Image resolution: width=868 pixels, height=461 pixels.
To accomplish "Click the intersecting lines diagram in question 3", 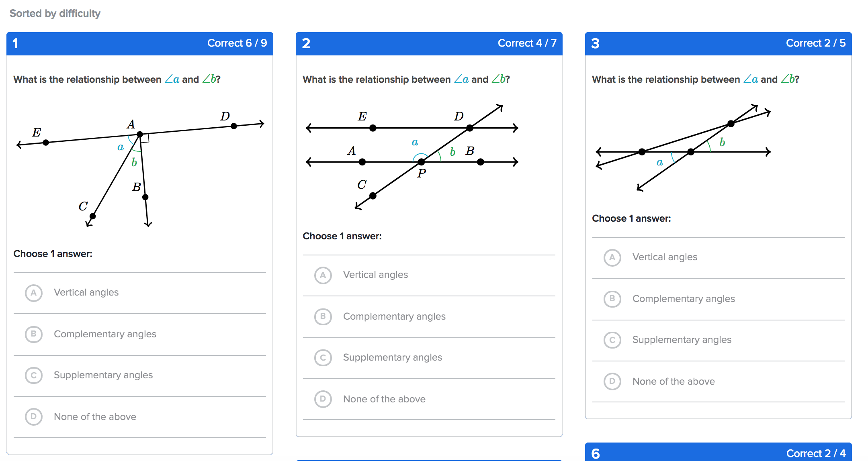I will coord(683,148).
